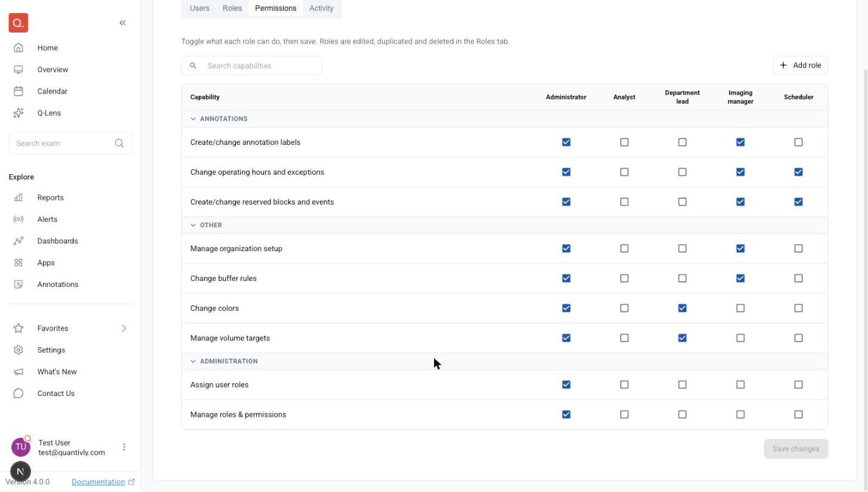Select the Permissions tab
The height and width of the screenshot is (492, 868).
tap(275, 8)
